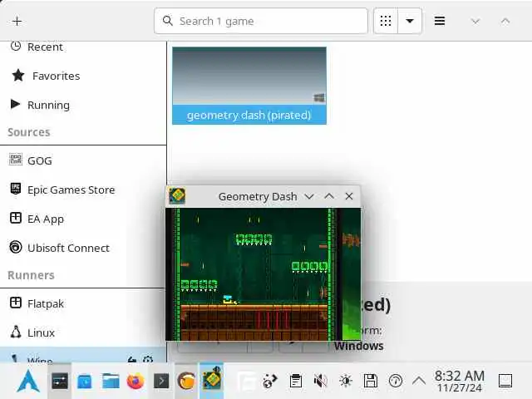Switch to Geometry Dash taskbar entry
532x399 pixels.
coord(212,380)
